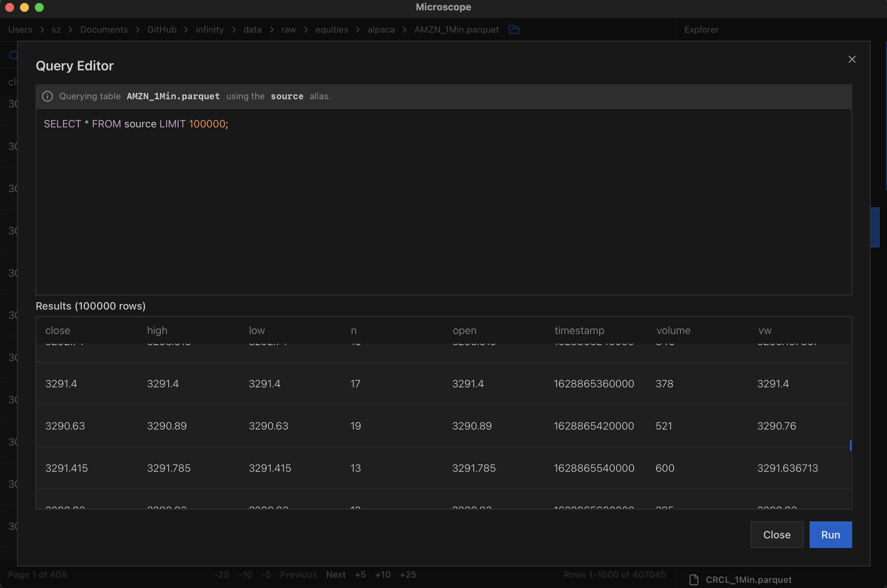This screenshot has height=588, width=887.
Task: Run the SQL query
Action: pyautogui.click(x=830, y=534)
